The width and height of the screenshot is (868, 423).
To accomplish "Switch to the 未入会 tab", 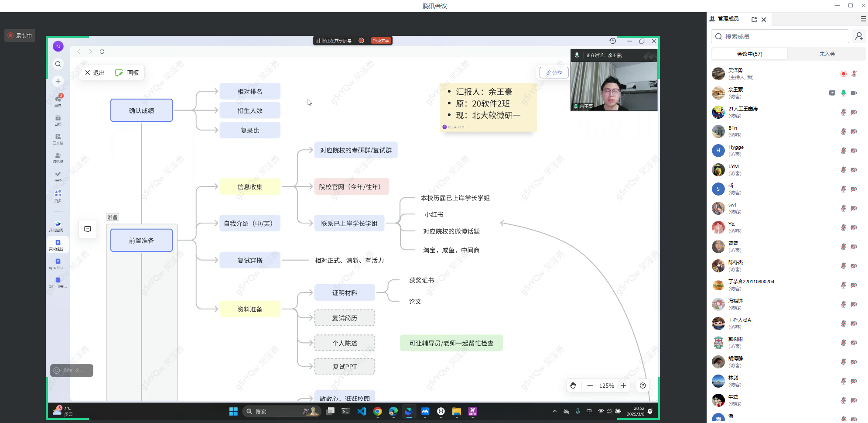I will coord(827,54).
